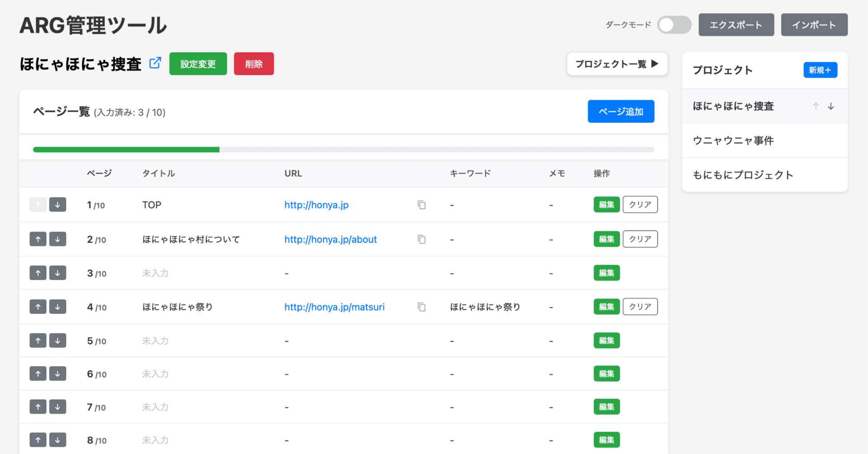Create a project with 新規+
This screenshot has width=868, height=454.
pos(820,70)
